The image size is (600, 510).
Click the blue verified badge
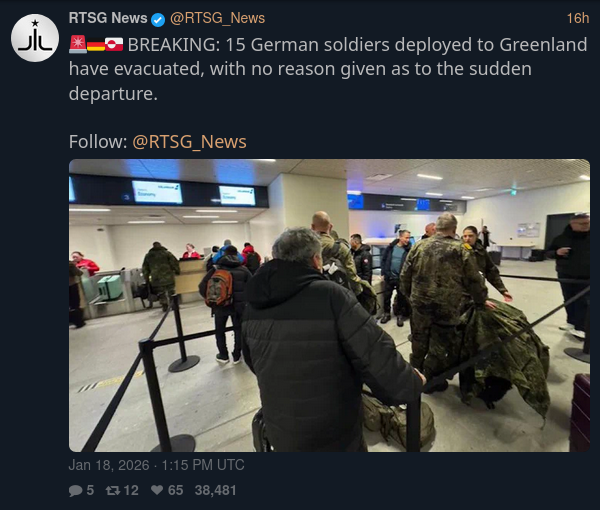[158, 20]
